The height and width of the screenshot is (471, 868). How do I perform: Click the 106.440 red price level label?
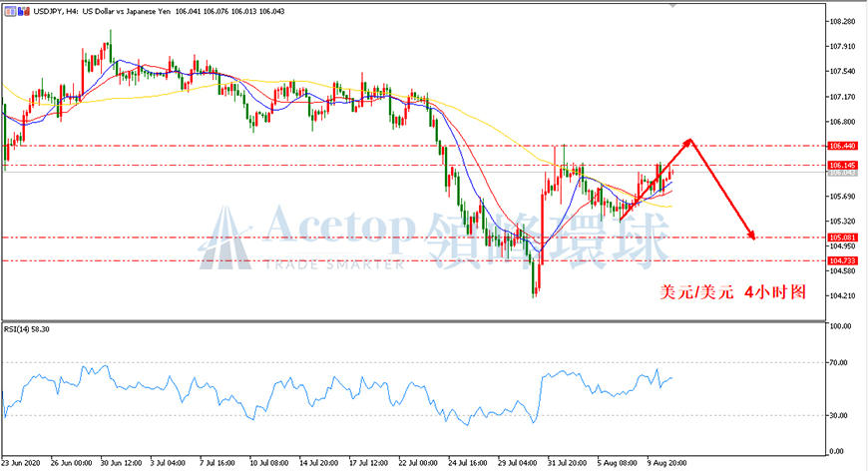tap(842, 146)
